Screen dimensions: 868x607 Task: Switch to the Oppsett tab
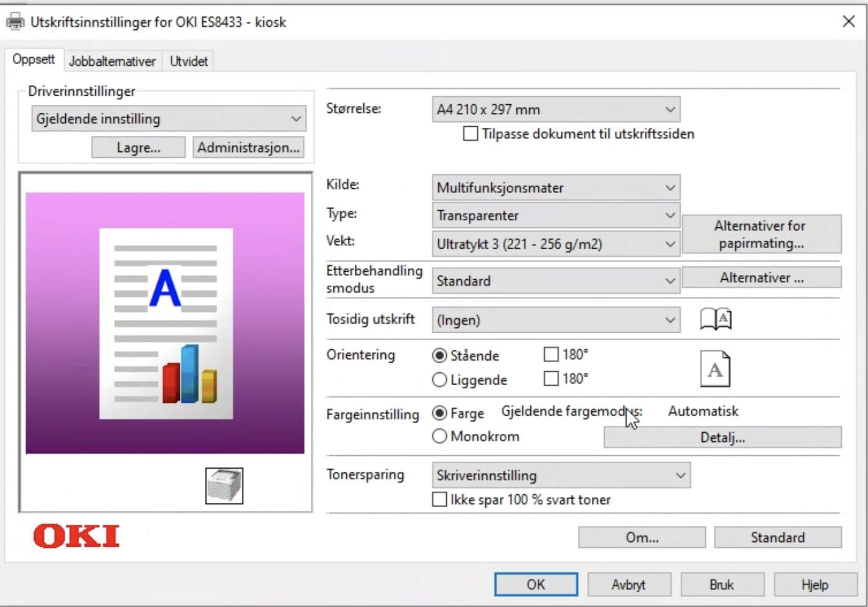(34, 60)
